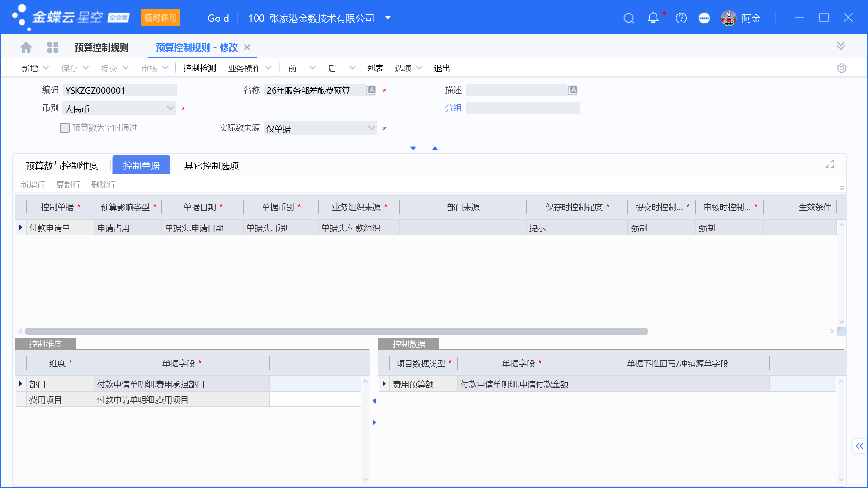Select the 预算控制规则 - 修改 tab
The width and height of the screenshot is (868, 488).
(197, 47)
